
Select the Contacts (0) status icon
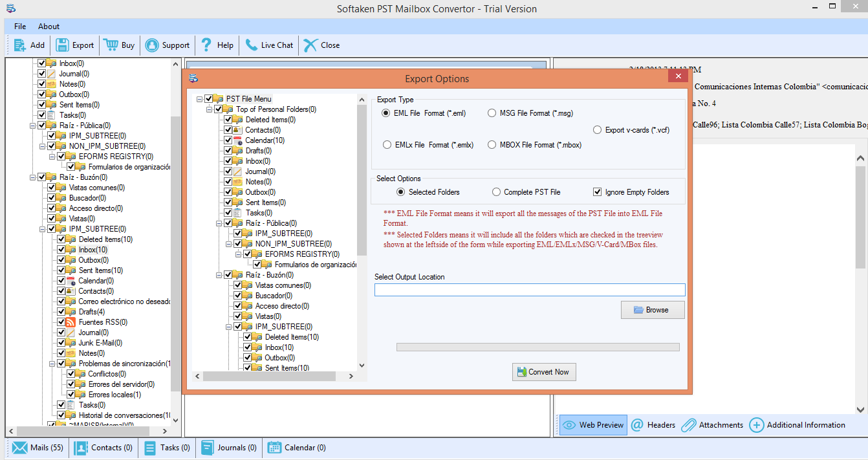[81, 448]
